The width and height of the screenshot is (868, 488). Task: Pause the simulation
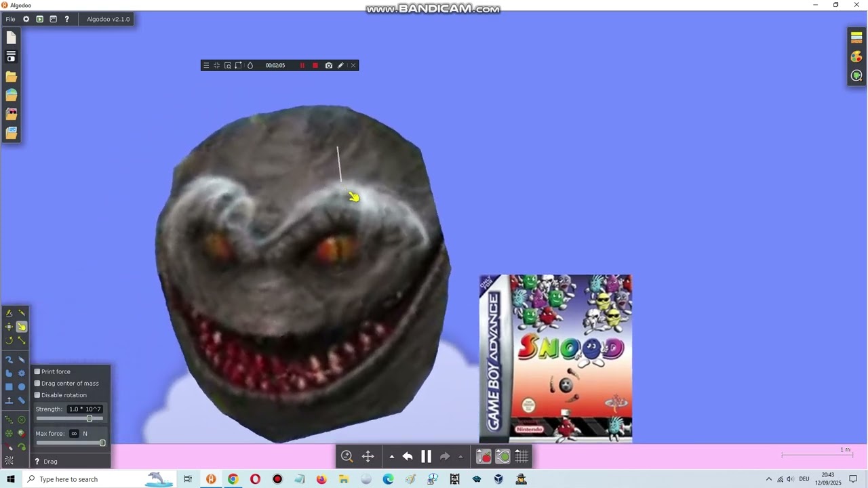[x=426, y=456]
